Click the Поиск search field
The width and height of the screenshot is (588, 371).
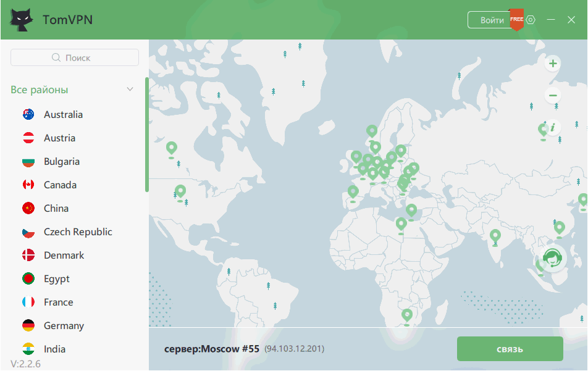pyautogui.click(x=75, y=57)
